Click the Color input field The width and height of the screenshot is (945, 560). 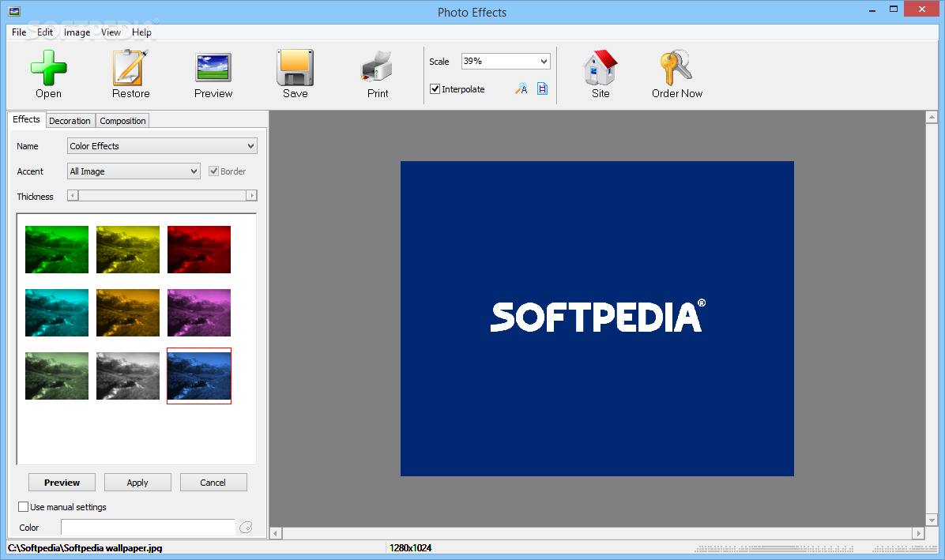[x=148, y=528]
